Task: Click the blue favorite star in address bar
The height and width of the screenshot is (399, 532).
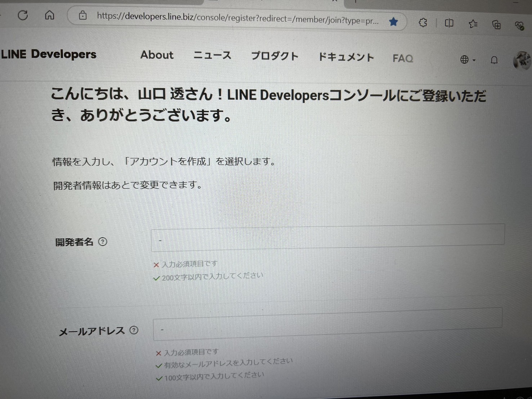Action: [x=393, y=22]
